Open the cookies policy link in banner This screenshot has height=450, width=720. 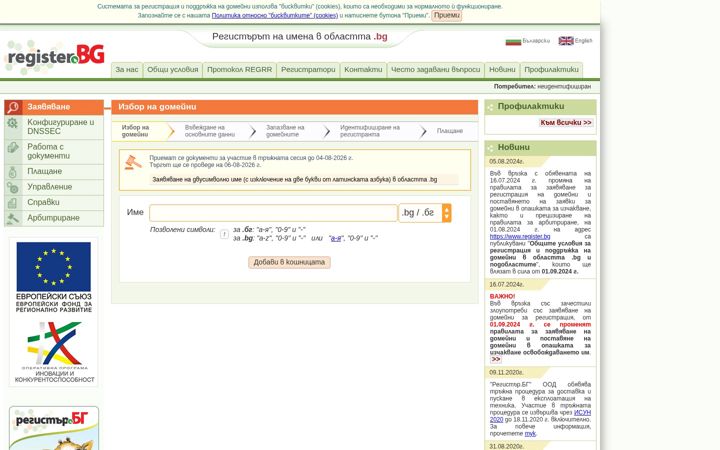[x=275, y=16]
